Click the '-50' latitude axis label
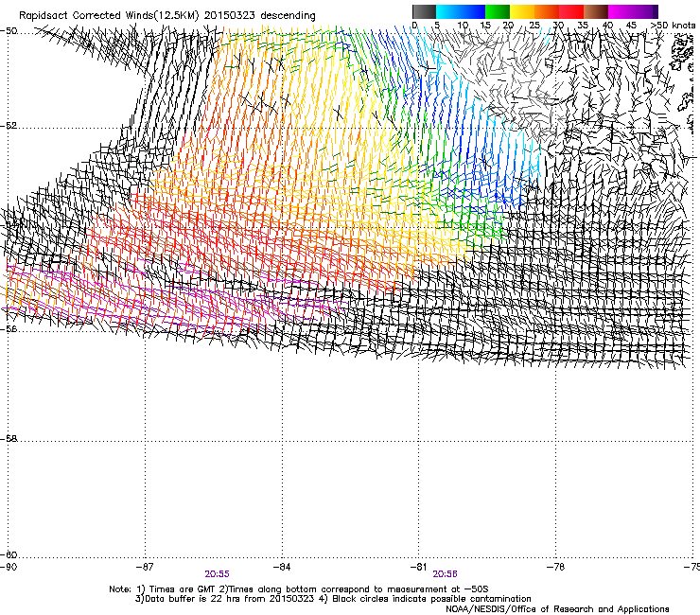This screenshot has width=700, height=615. 9,31
